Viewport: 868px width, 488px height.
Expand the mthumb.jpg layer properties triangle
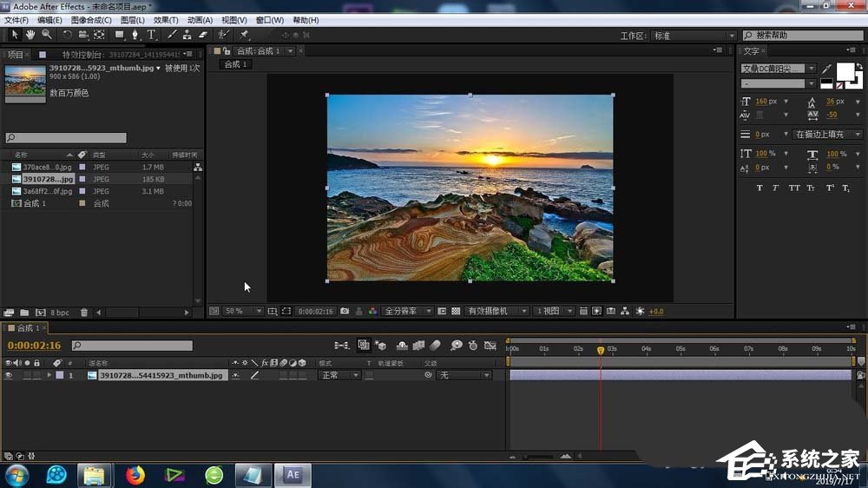click(49, 376)
